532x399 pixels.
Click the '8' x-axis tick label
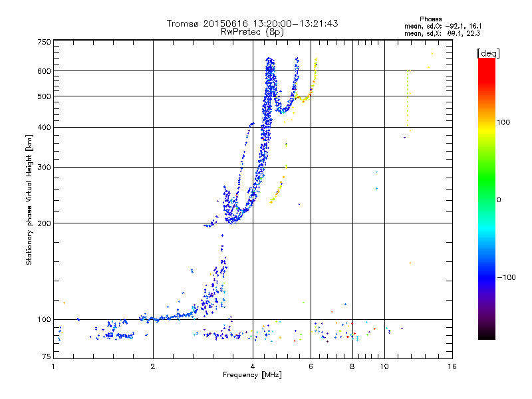point(352,366)
